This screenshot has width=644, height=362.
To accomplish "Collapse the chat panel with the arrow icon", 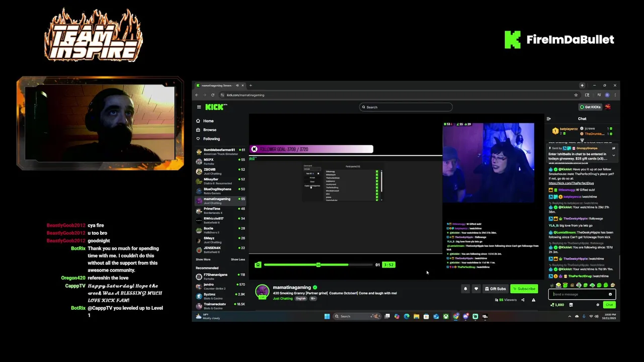I will [548, 119].
